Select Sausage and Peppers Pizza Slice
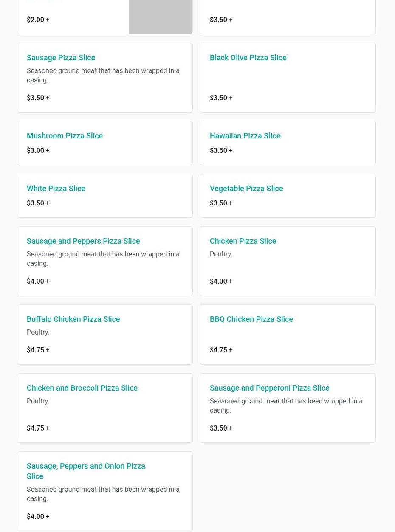395x532 pixels. pos(83,241)
